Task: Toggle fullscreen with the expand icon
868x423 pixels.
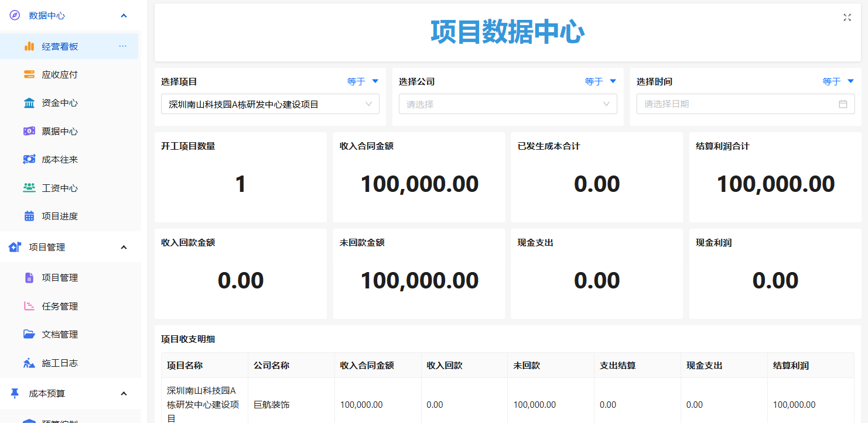Action: click(847, 18)
